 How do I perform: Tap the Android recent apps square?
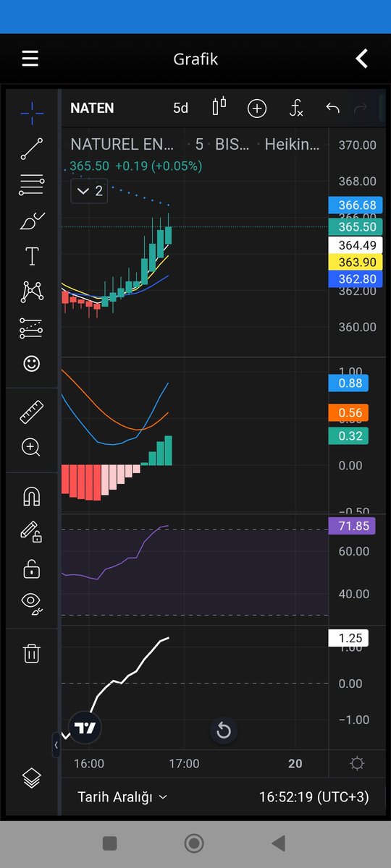(110, 843)
